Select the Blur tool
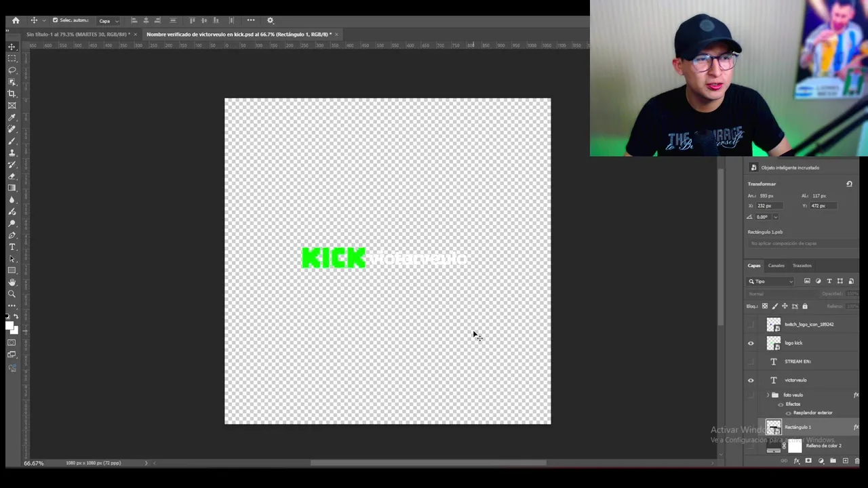The width and height of the screenshot is (868, 488). point(12,199)
